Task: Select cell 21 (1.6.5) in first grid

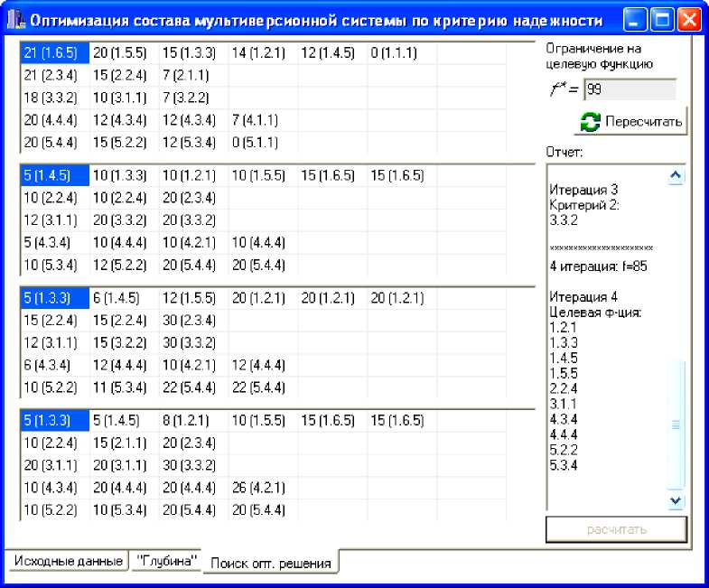Action: point(53,53)
